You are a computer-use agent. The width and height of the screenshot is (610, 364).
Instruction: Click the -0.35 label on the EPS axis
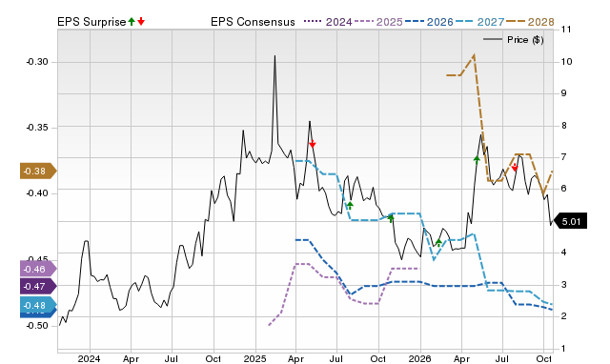(37, 128)
